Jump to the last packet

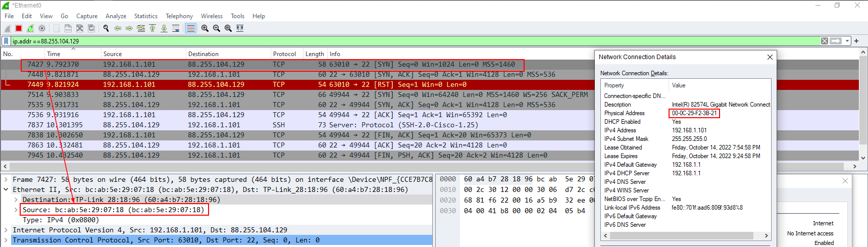point(164,28)
